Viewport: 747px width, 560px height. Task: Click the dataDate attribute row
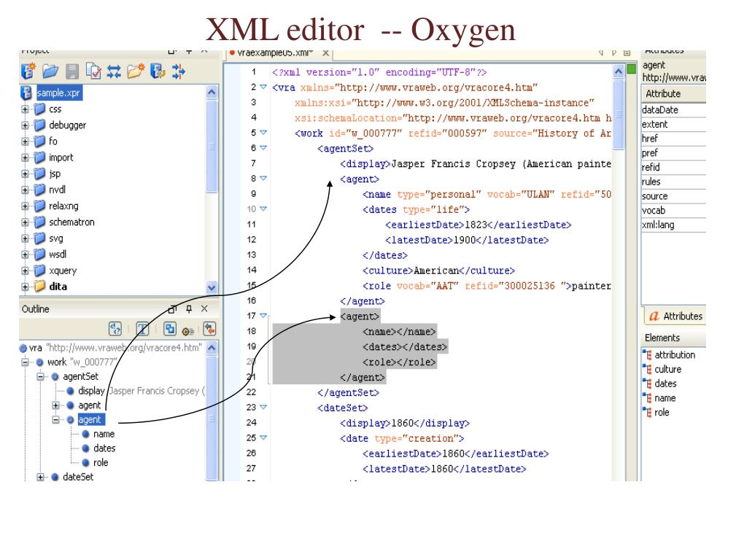click(x=673, y=110)
